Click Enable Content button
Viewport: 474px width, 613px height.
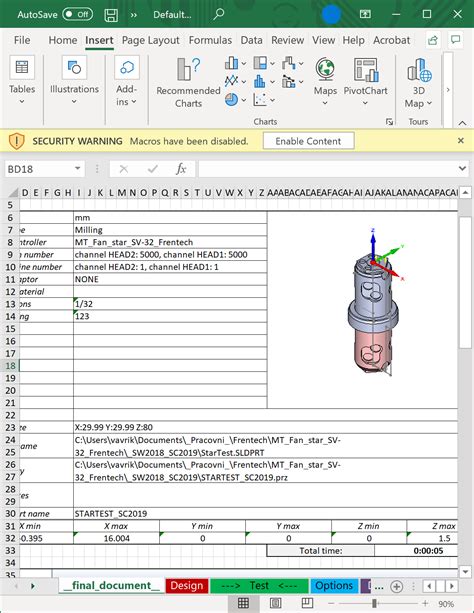308,141
